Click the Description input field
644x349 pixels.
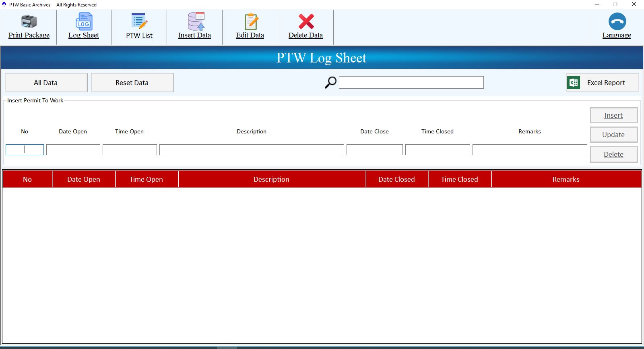pos(252,150)
